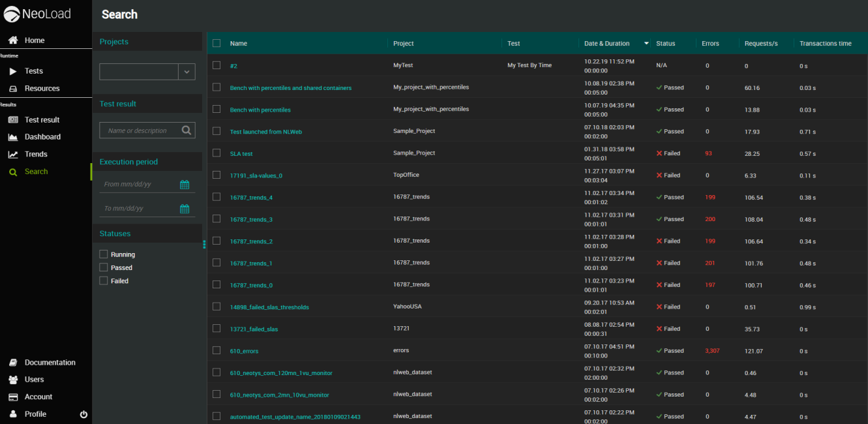Open the From date calendar icon
This screenshot has width=868, height=424.
coord(185,185)
